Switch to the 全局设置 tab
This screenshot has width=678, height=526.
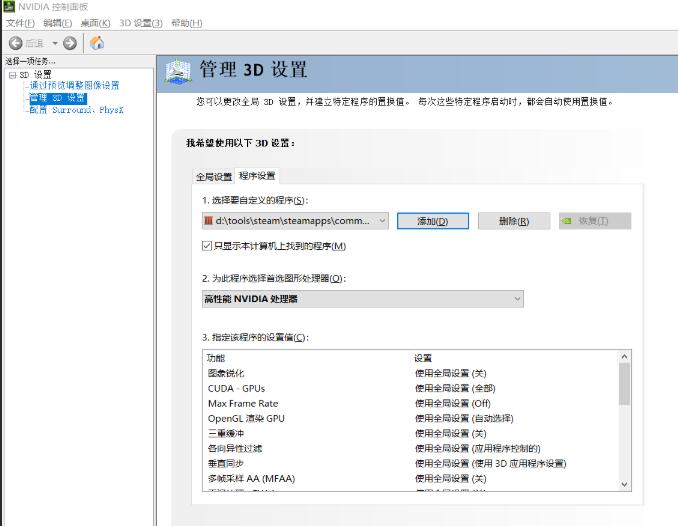point(213,176)
